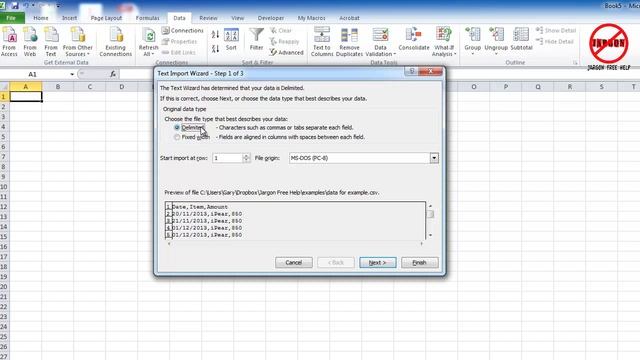
Task: Switch to the Developer tab
Action: (x=271, y=18)
